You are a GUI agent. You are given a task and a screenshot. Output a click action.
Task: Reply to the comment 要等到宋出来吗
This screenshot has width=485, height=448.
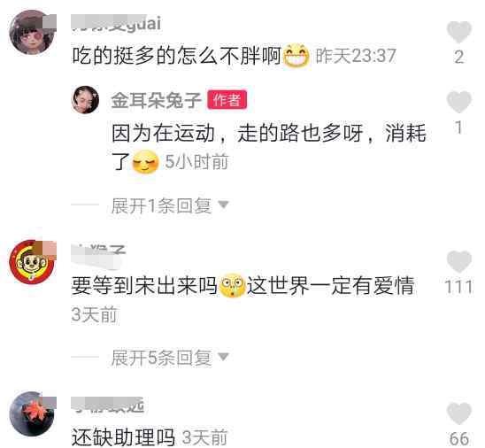(242, 285)
